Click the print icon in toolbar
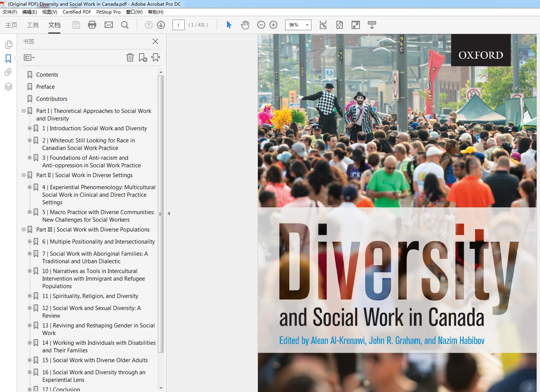Viewport: 540px width, 392px height. [92, 25]
